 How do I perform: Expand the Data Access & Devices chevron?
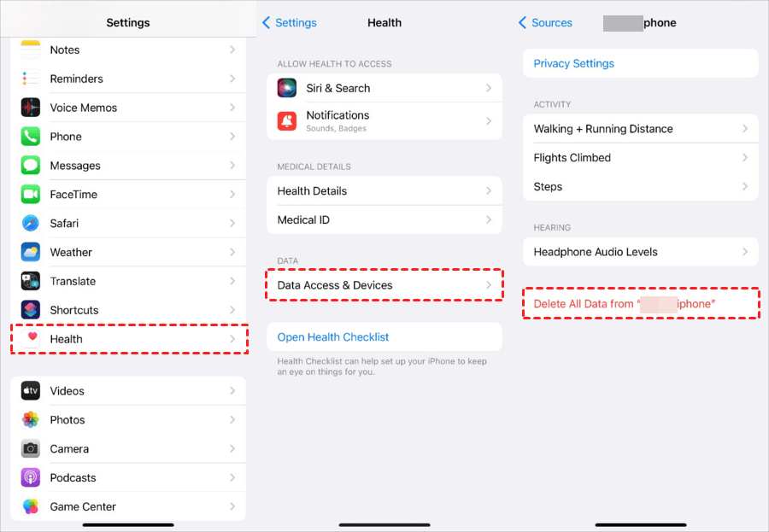[x=489, y=285]
